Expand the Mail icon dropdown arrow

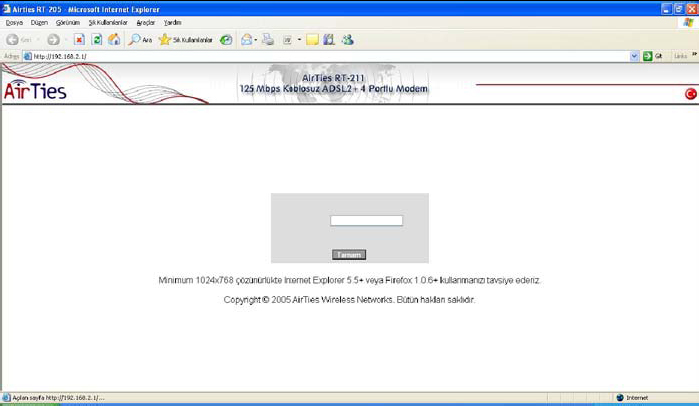(256, 40)
